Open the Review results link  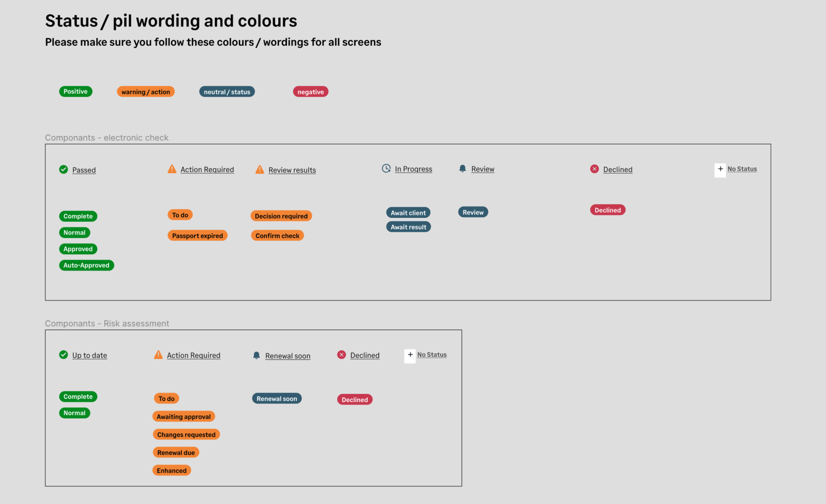[x=292, y=170]
